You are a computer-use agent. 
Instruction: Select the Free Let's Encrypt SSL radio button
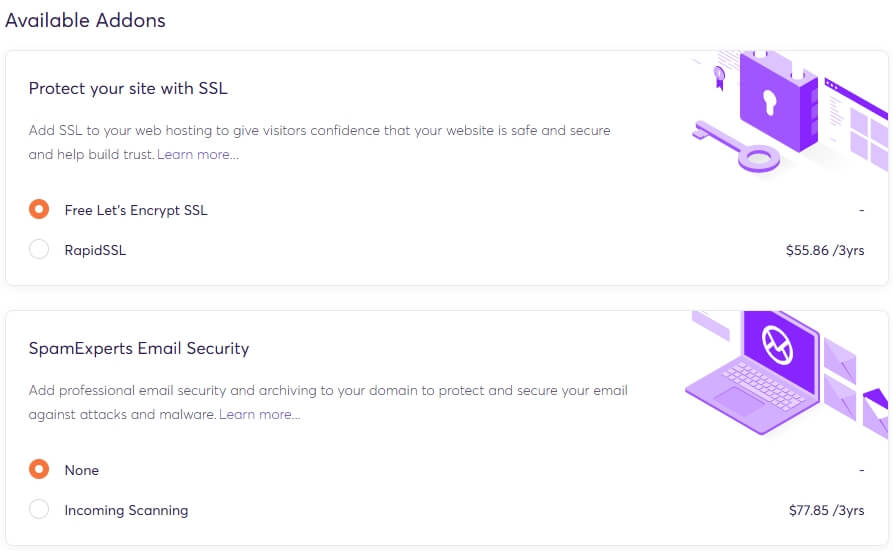[x=39, y=210]
